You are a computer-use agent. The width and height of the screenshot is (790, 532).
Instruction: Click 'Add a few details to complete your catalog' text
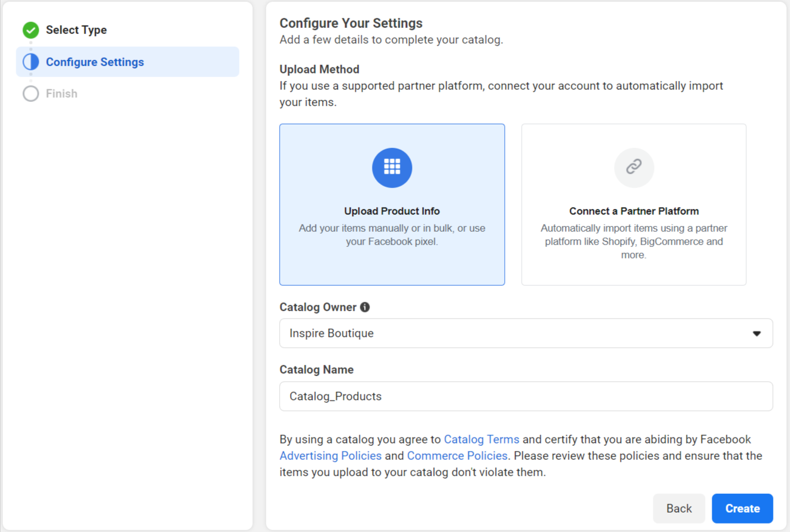click(391, 40)
